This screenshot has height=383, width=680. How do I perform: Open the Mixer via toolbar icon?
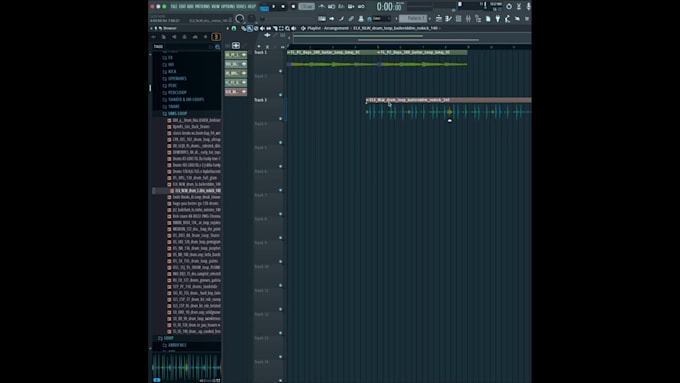coord(468,19)
